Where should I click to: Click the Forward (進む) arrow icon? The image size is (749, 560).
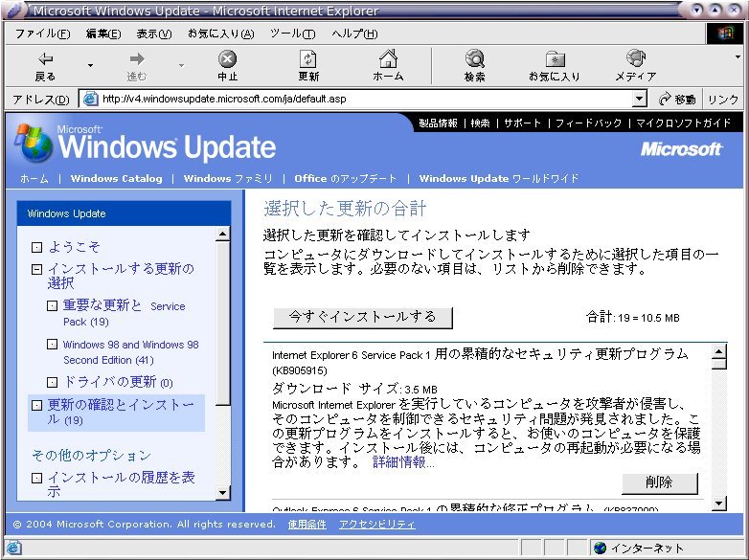137,58
